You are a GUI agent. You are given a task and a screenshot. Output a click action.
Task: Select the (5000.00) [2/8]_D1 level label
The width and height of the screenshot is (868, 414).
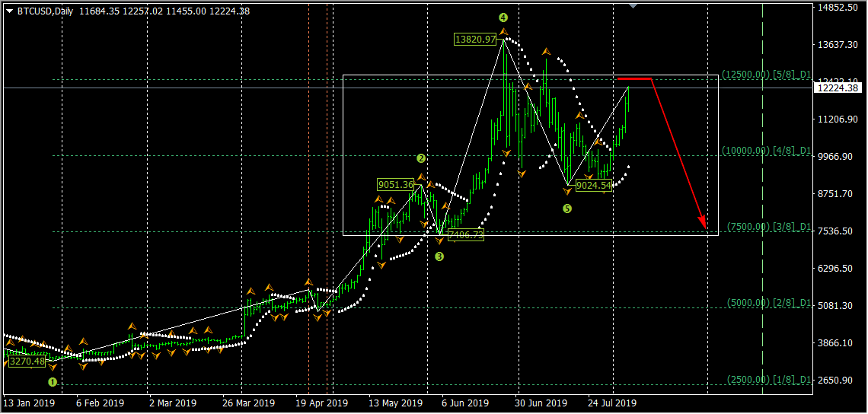tap(770, 303)
